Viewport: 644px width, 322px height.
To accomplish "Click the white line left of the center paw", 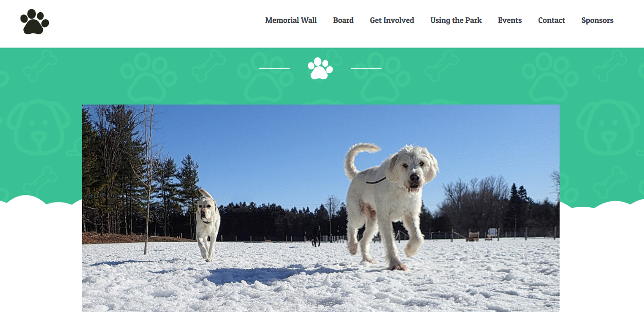I will tap(275, 68).
